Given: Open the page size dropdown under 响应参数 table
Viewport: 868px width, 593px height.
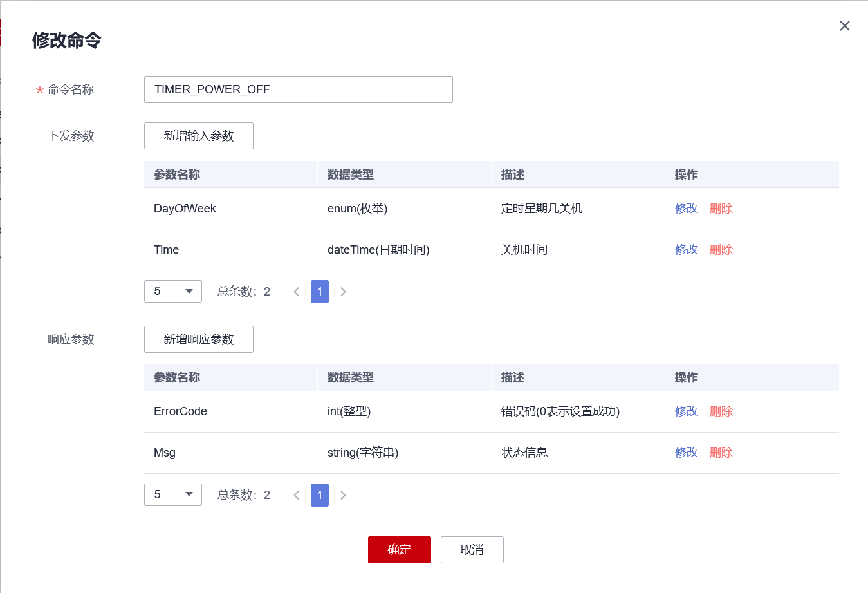Looking at the screenshot, I should point(172,494).
